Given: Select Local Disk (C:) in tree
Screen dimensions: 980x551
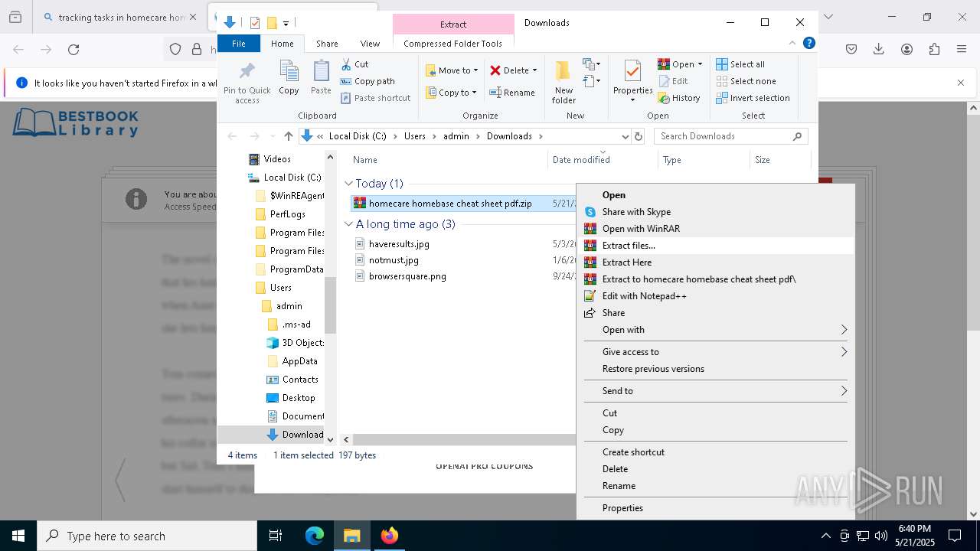Looking at the screenshot, I should pyautogui.click(x=292, y=178).
